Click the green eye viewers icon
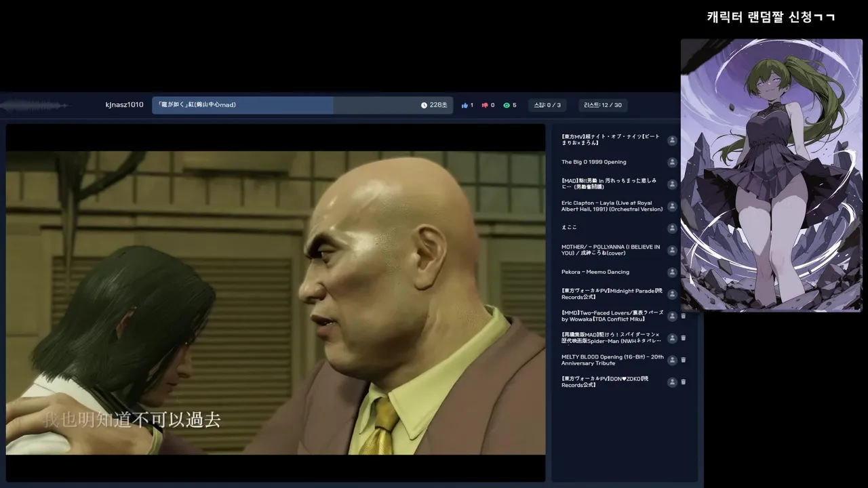The width and height of the screenshot is (868, 488). [507, 105]
